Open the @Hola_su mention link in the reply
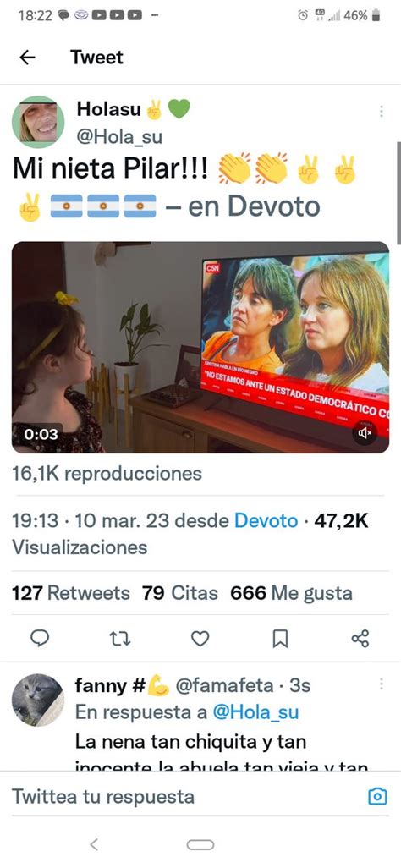The image size is (401, 868). click(255, 712)
